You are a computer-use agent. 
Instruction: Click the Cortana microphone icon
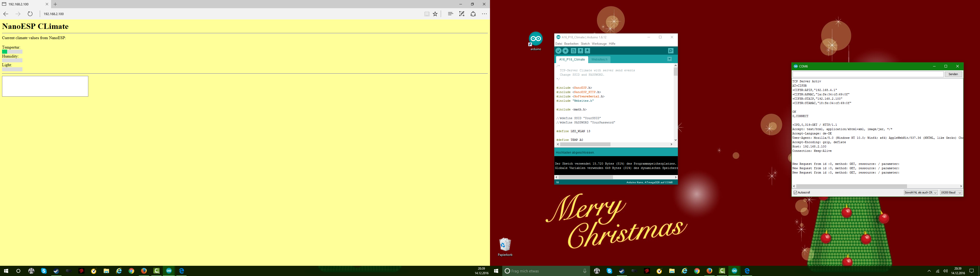pos(585,271)
